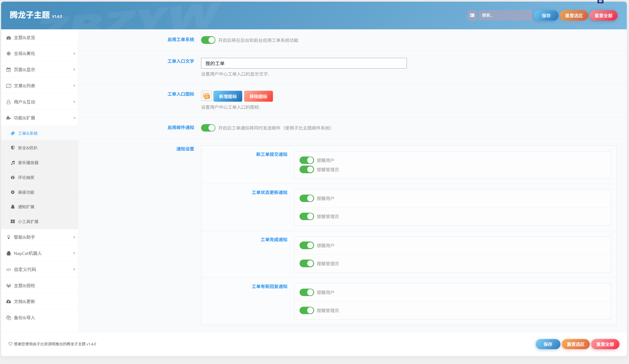Click the cloud icon beside 文档&更新
The image size is (629, 364).
9,302
